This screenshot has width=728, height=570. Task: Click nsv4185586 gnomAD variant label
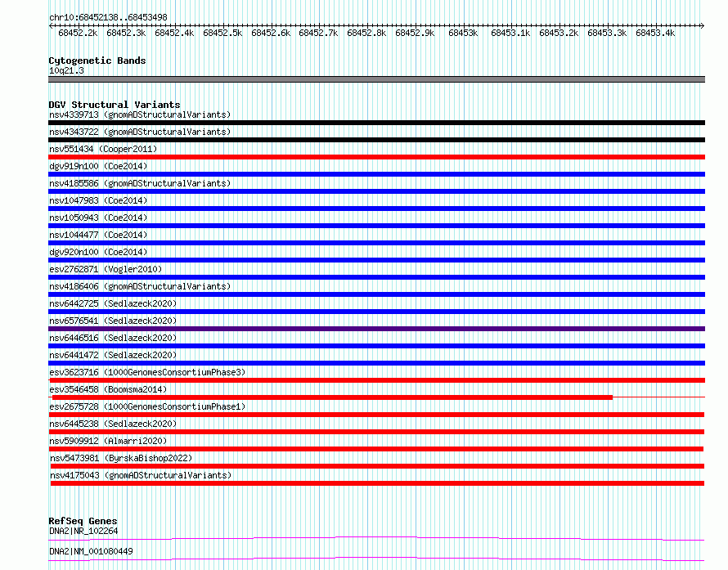click(x=140, y=183)
